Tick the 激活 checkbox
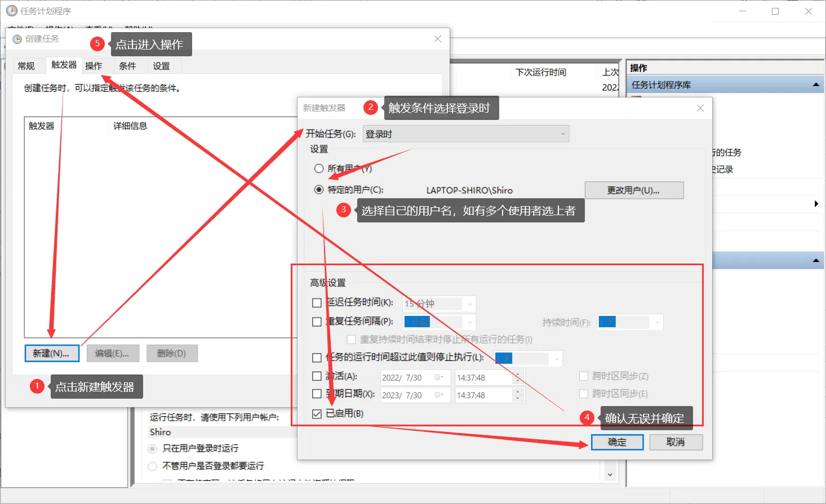The height and width of the screenshot is (504, 826). tap(317, 376)
